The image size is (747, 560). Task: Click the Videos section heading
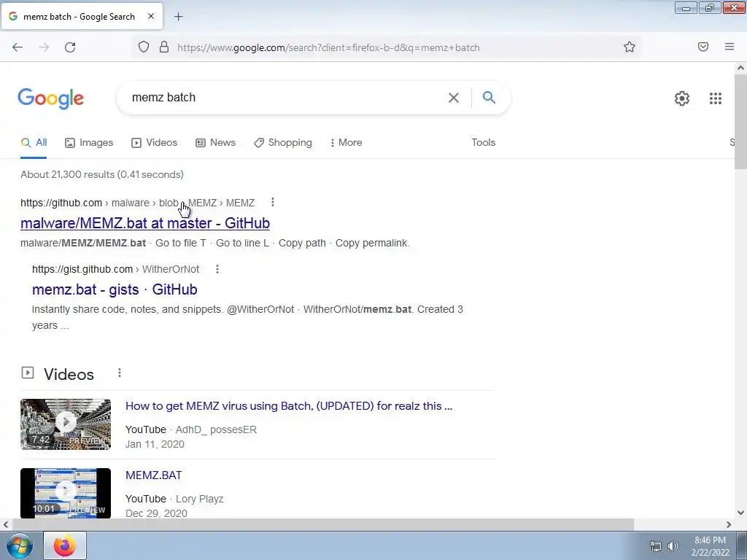pyautogui.click(x=69, y=374)
